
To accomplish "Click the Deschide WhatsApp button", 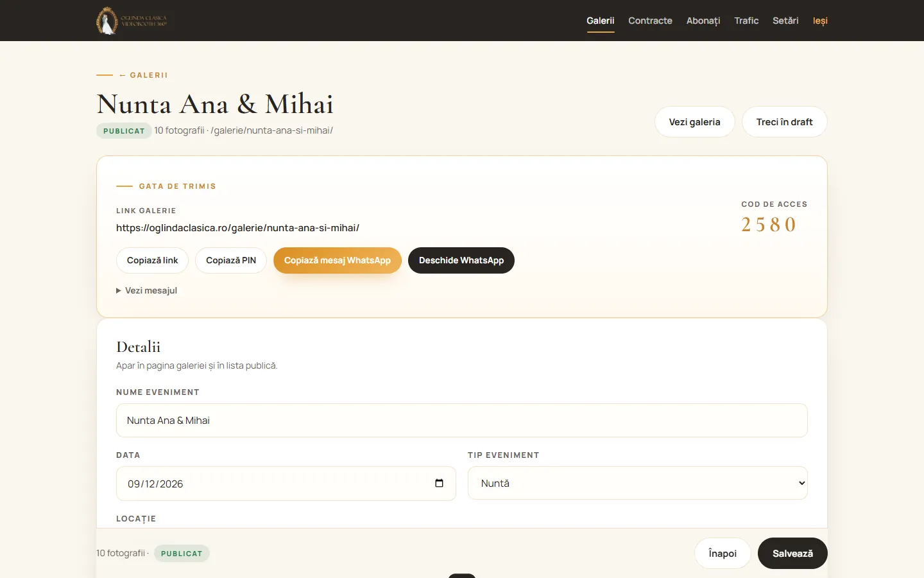I will 461,260.
